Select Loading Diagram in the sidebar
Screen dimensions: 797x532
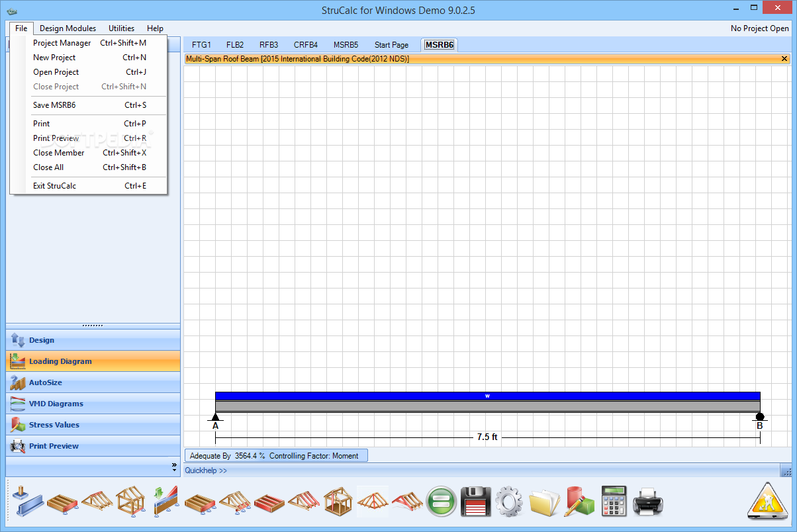click(x=93, y=361)
